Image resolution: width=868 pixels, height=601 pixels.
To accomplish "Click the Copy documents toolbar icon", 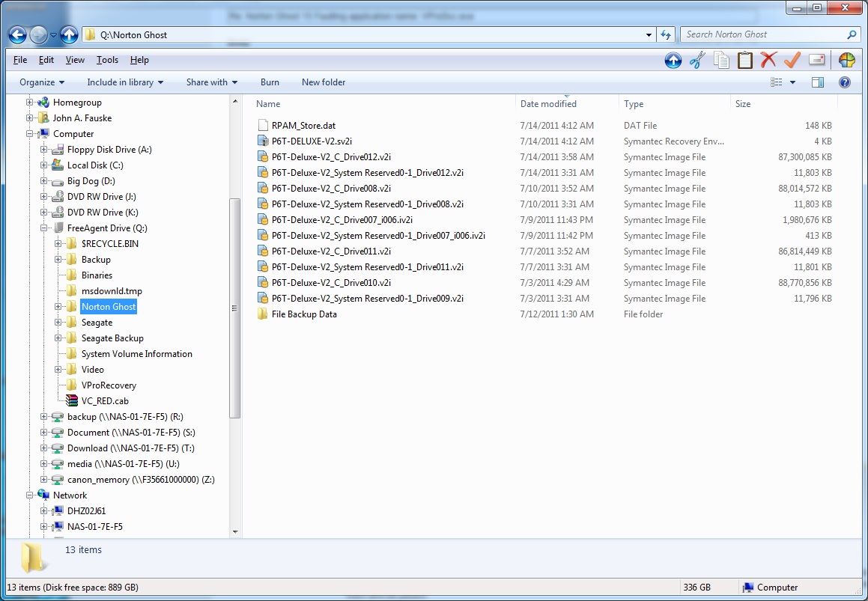I will click(721, 60).
